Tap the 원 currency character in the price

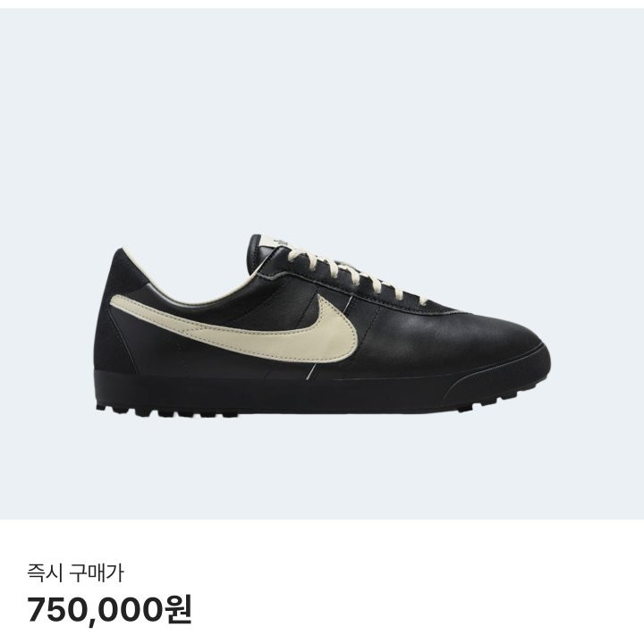coord(177,610)
